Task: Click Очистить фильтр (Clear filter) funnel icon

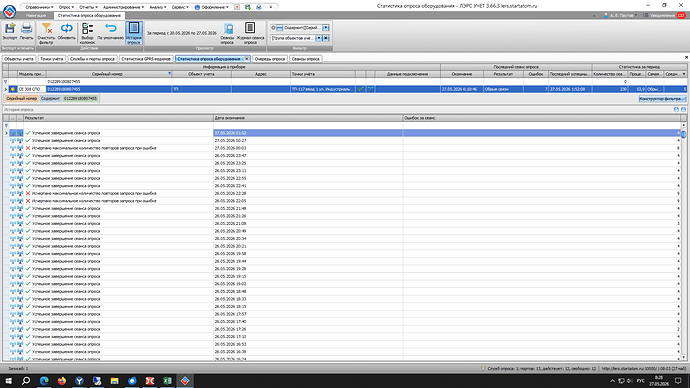Action: tap(46, 33)
